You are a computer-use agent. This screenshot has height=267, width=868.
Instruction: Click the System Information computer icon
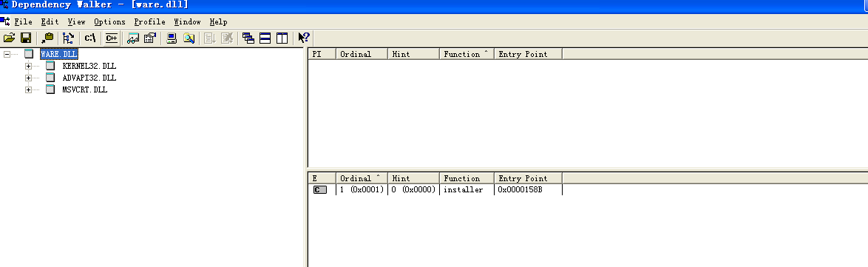click(172, 38)
